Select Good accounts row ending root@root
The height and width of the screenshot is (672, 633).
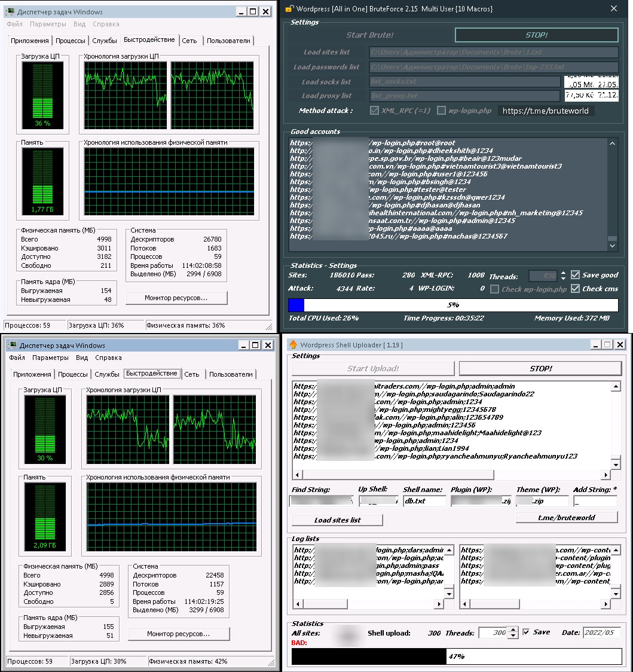point(372,143)
